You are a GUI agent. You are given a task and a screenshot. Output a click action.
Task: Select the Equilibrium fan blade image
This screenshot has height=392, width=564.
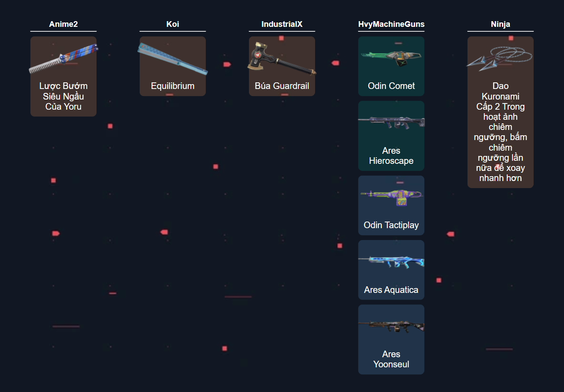173,59
